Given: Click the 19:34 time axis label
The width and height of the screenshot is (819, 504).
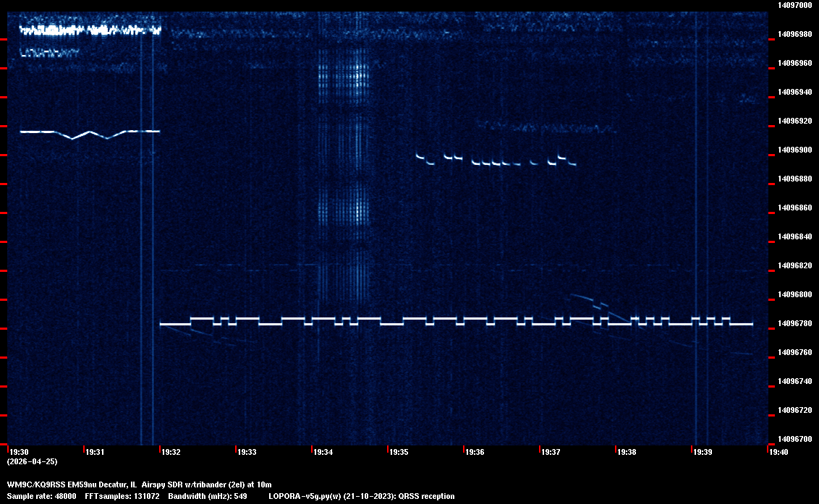Looking at the screenshot, I should pyautogui.click(x=323, y=452).
